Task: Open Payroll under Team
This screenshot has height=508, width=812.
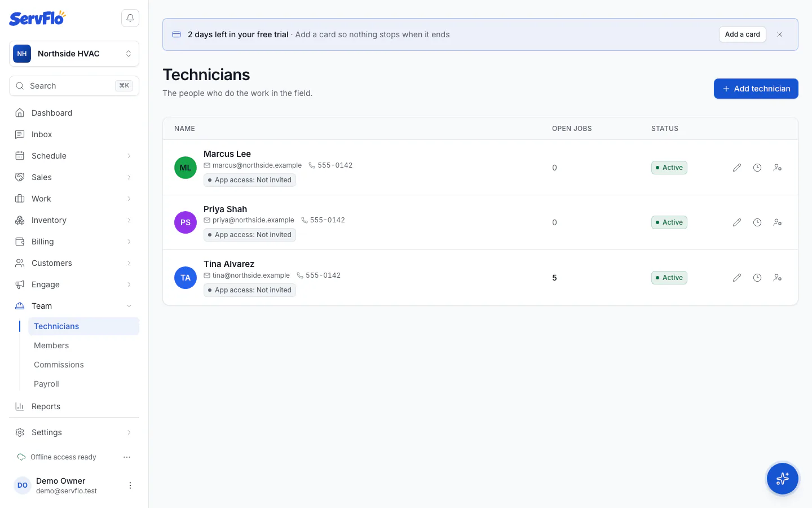Action: pyautogui.click(x=83, y=384)
